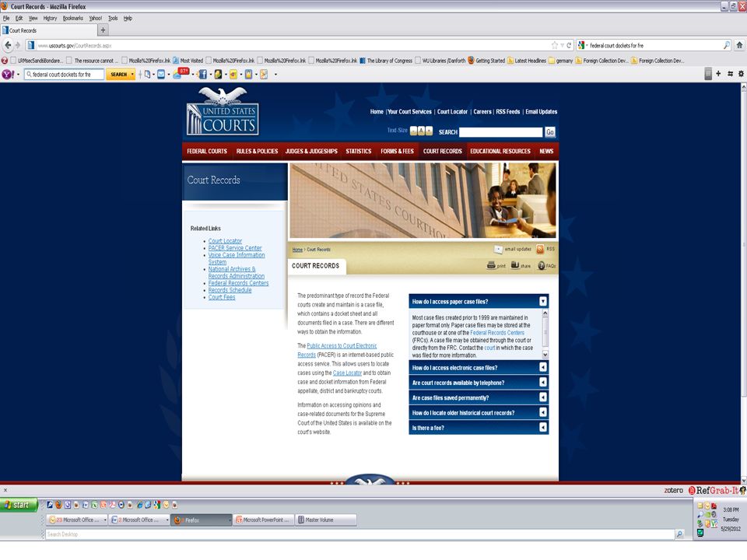Collapse 'How do I access paper case files?'

(x=542, y=302)
